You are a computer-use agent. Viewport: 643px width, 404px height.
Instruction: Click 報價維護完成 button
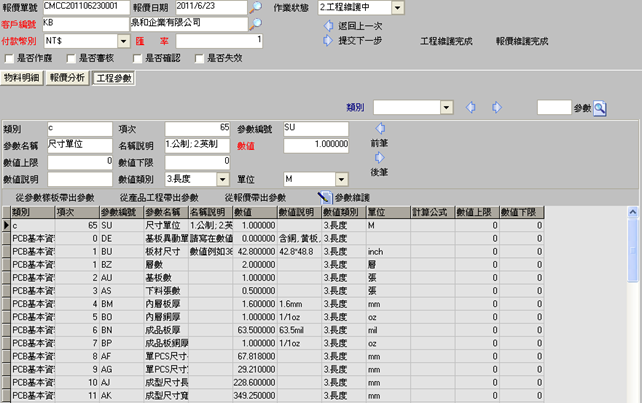tap(522, 41)
